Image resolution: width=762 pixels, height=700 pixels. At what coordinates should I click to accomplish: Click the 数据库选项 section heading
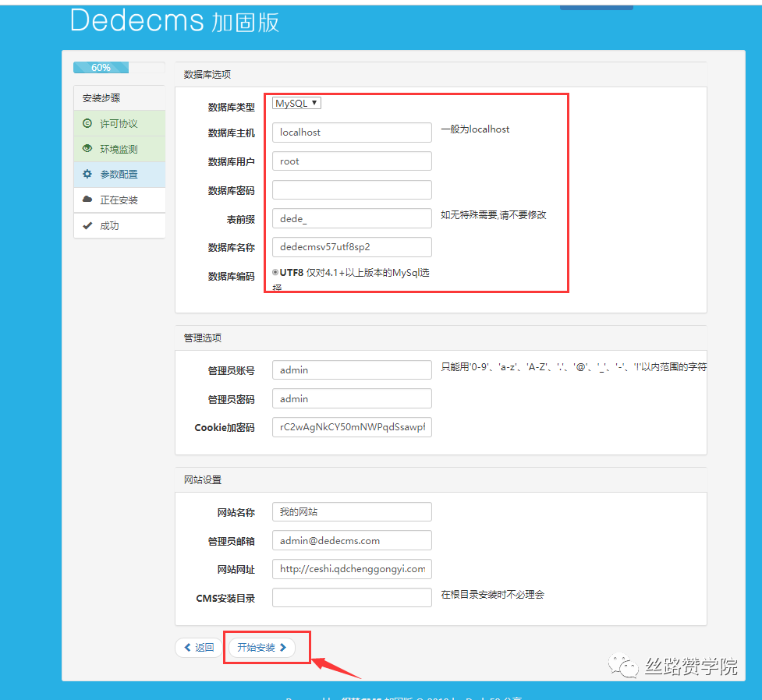(x=207, y=74)
